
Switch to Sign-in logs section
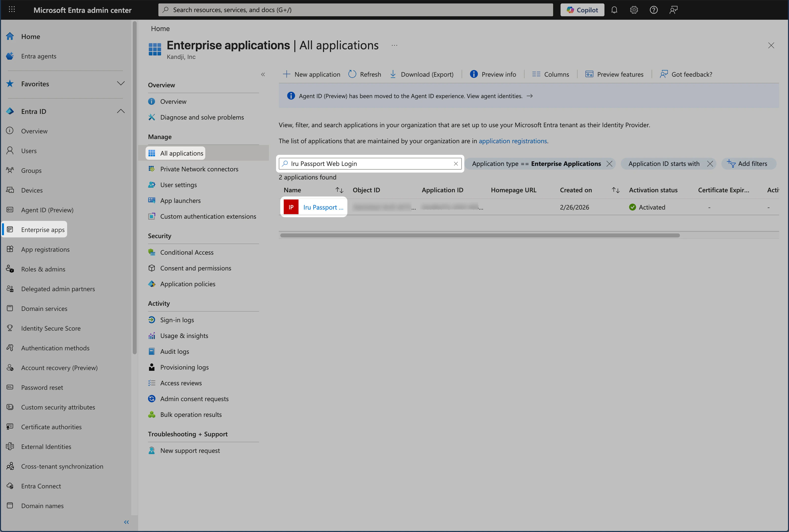click(x=177, y=319)
